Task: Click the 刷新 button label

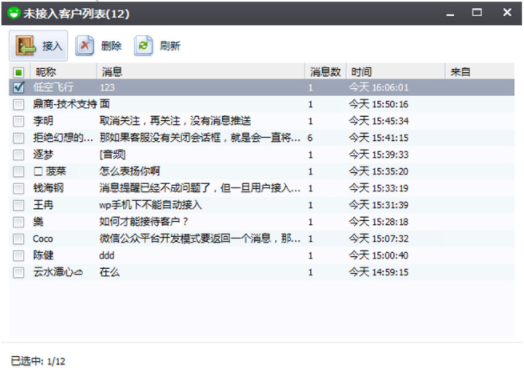Action: coord(170,46)
